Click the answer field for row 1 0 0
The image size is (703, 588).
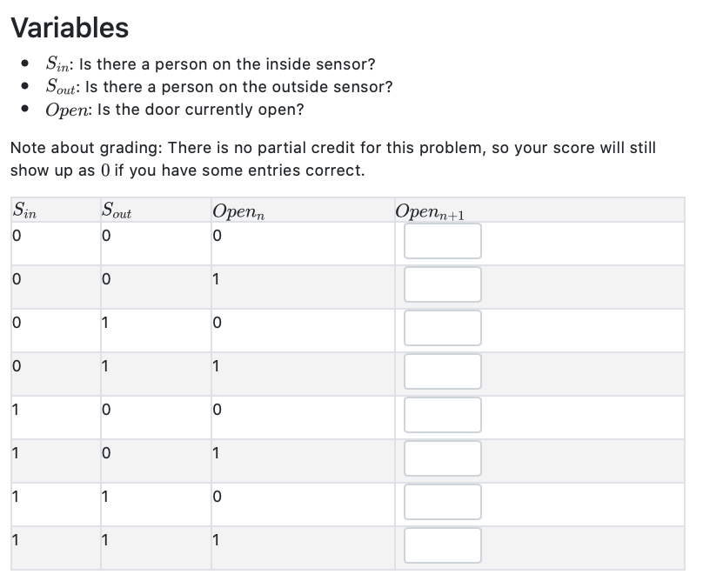tap(443, 415)
